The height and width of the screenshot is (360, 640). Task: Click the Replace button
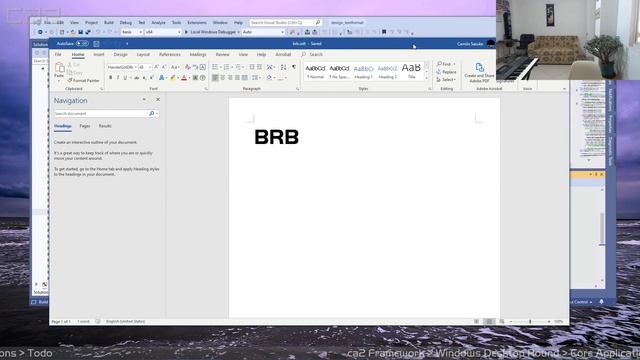(446, 72)
